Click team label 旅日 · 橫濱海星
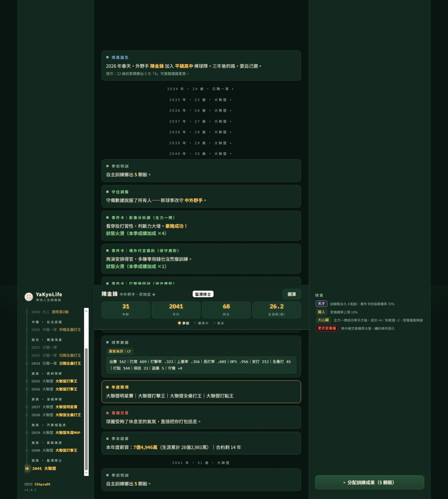Viewport: 448px width, 499px height. (x=47, y=340)
